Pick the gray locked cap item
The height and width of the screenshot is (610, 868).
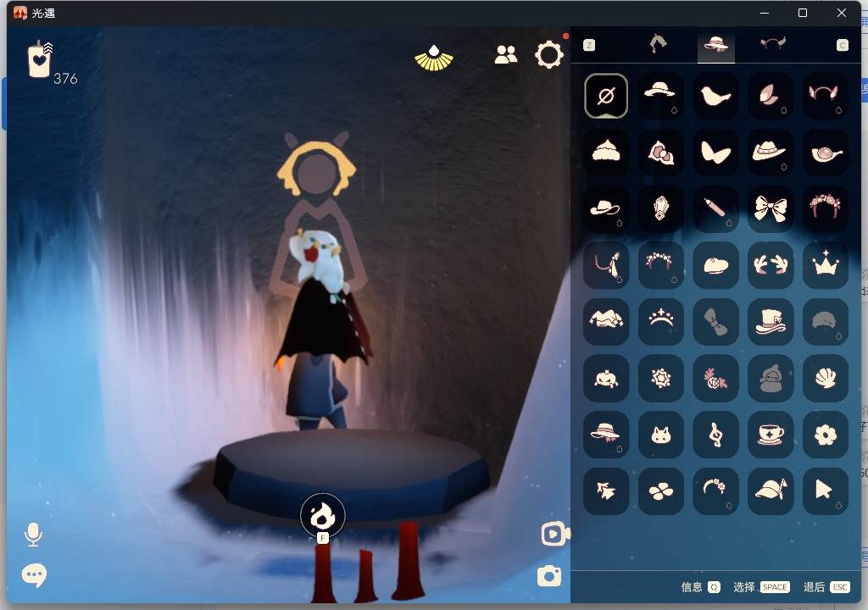tap(825, 322)
